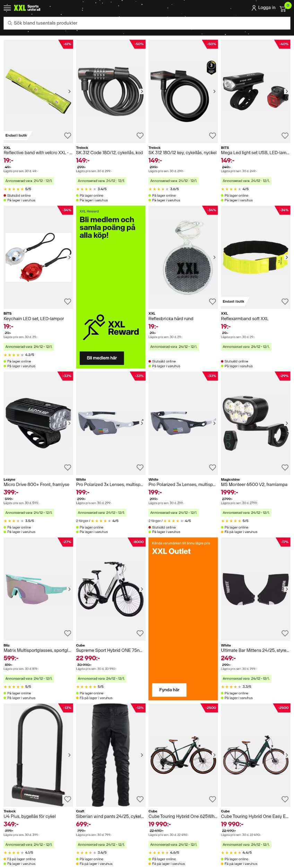Favorite the Reflective band with velcro
Screen dimensions: 294x868
click(x=68, y=135)
